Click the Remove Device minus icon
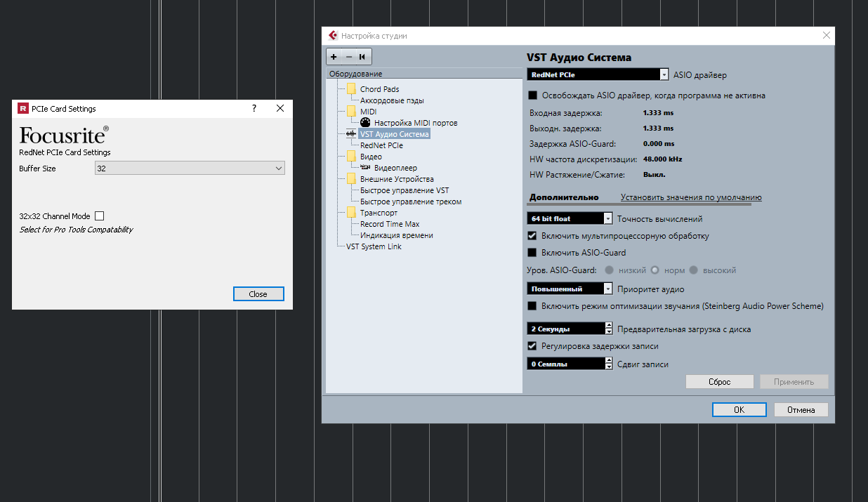Viewport: 868px width, 502px height. pyautogui.click(x=349, y=57)
